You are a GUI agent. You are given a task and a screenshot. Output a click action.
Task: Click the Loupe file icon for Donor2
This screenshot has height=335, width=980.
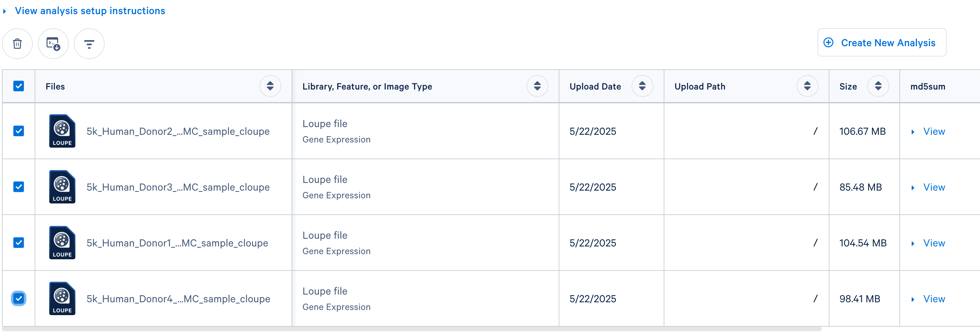(62, 131)
